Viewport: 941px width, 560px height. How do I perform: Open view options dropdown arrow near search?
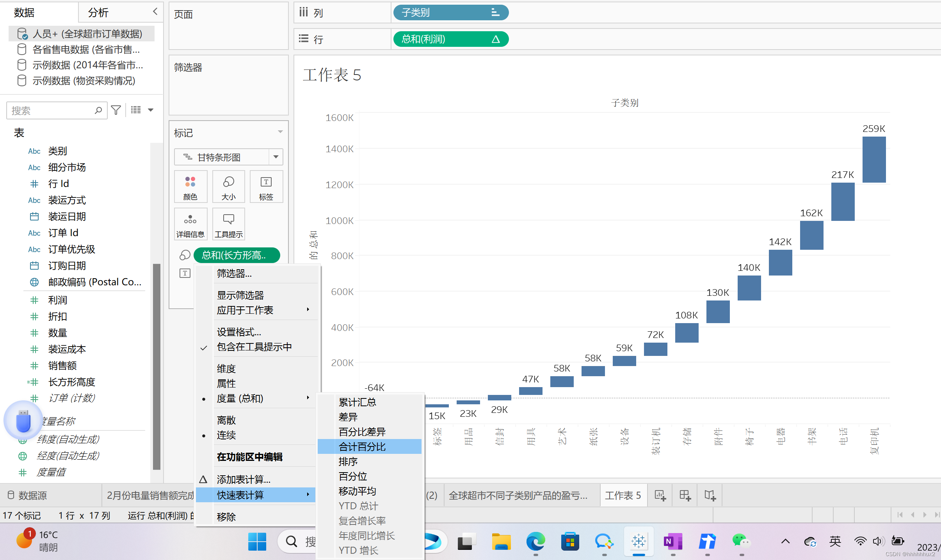[151, 110]
